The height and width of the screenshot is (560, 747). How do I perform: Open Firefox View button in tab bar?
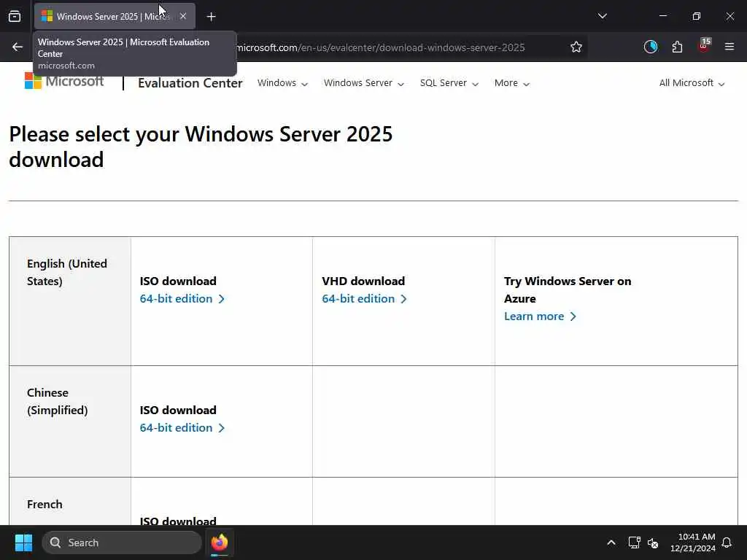15,16
